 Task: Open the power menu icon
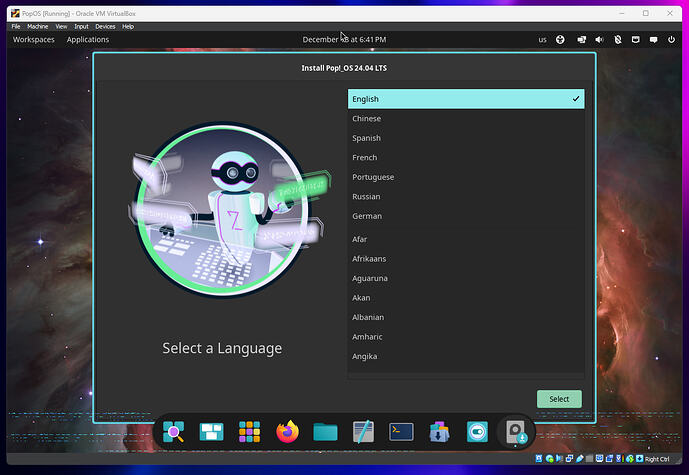click(x=671, y=40)
